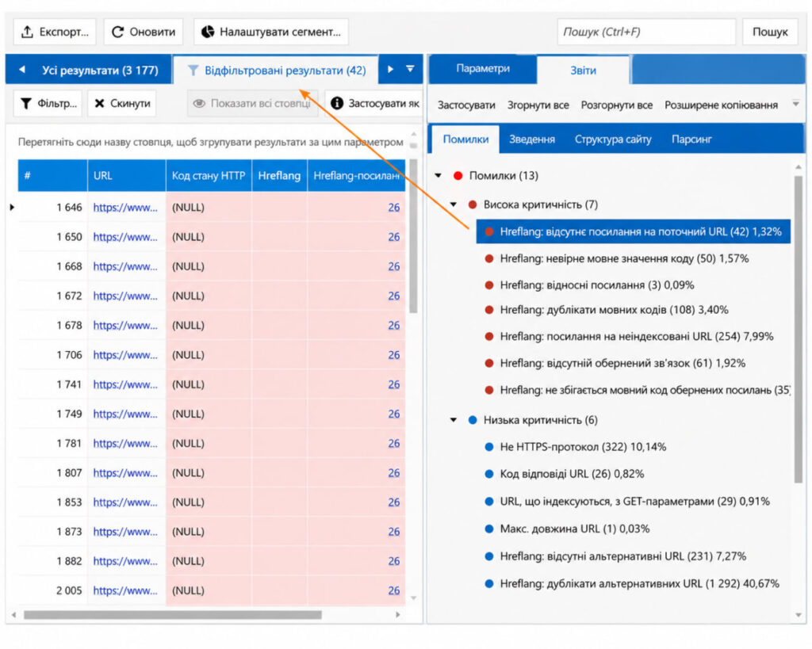Click hreflang links count 26 in row 1 650
Screen dimensions: 812x649
pos(394,236)
